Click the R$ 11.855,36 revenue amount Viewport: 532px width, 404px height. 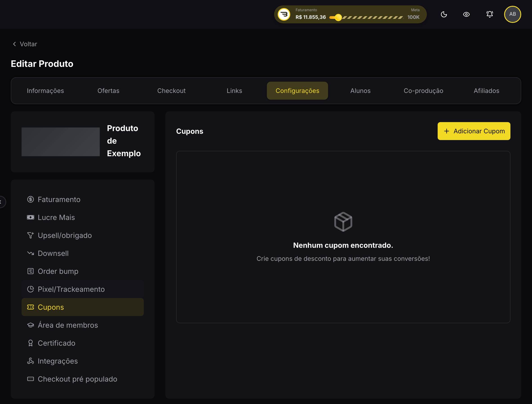310,17
